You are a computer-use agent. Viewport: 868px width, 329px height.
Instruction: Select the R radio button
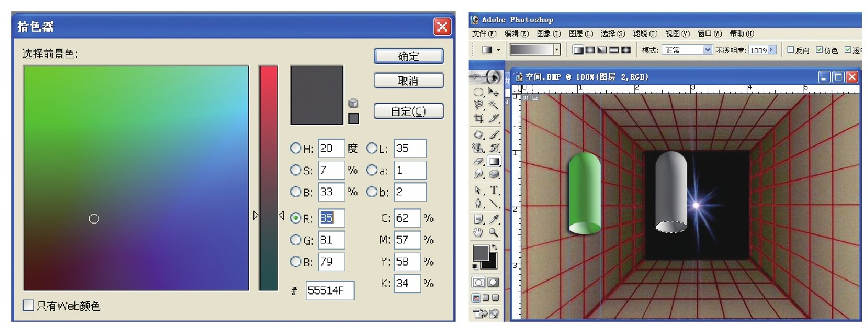point(296,218)
